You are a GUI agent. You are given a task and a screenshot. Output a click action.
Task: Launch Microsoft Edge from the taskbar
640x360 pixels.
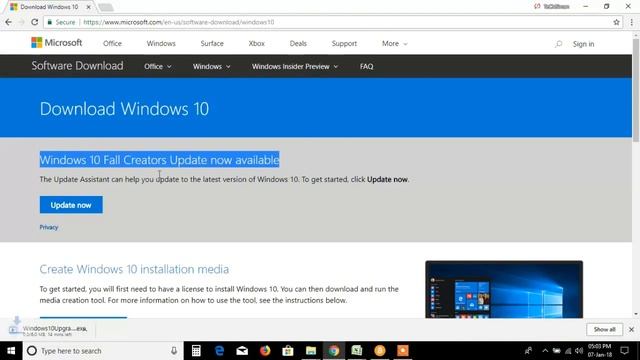219,351
